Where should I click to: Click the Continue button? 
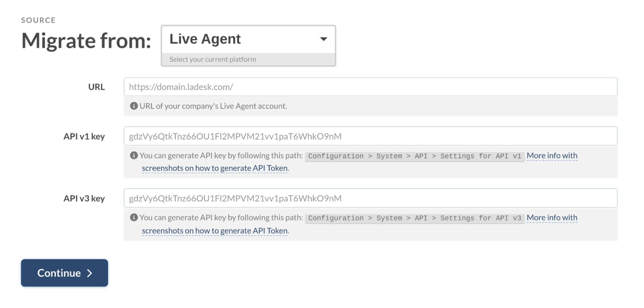point(64,273)
